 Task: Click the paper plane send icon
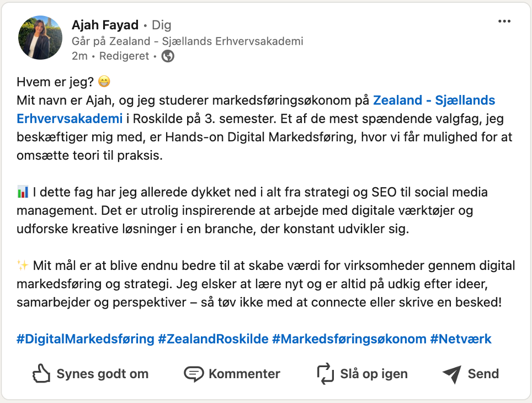pos(452,374)
